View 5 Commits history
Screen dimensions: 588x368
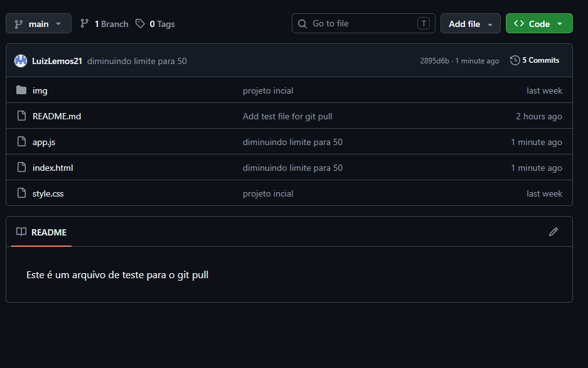click(540, 60)
